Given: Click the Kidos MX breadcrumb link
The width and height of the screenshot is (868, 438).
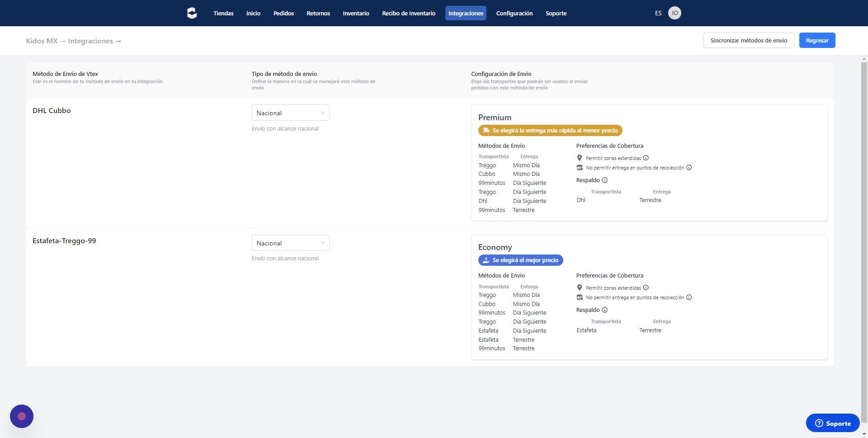Looking at the screenshot, I should (42, 41).
